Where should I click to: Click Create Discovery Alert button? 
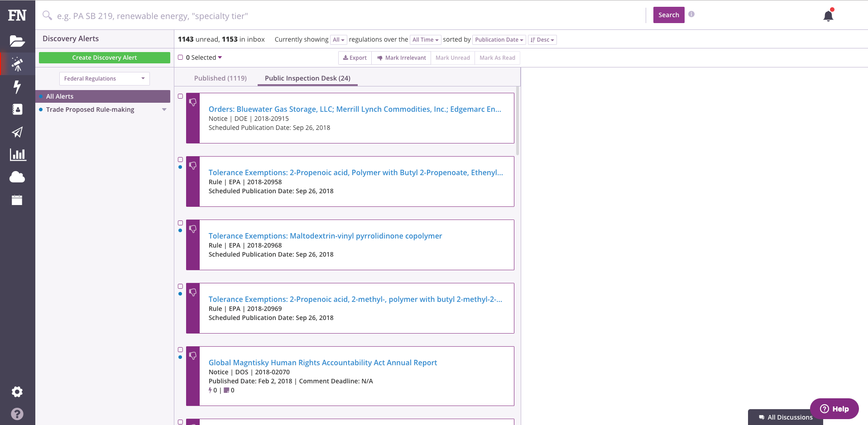coord(105,57)
